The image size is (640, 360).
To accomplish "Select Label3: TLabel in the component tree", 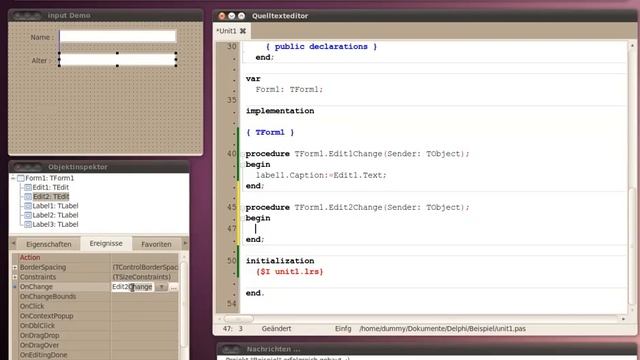I will pyautogui.click(x=55, y=224).
